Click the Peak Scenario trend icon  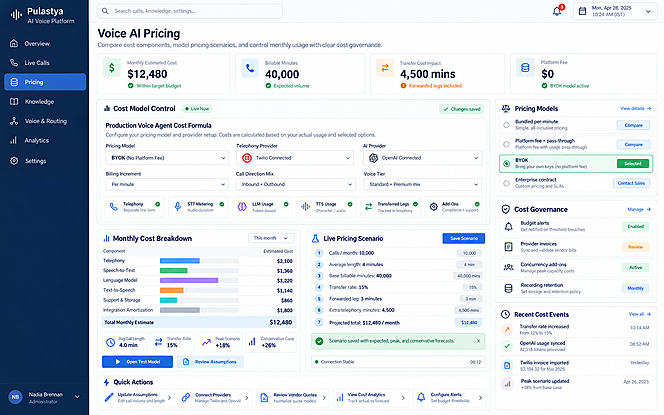(206, 342)
